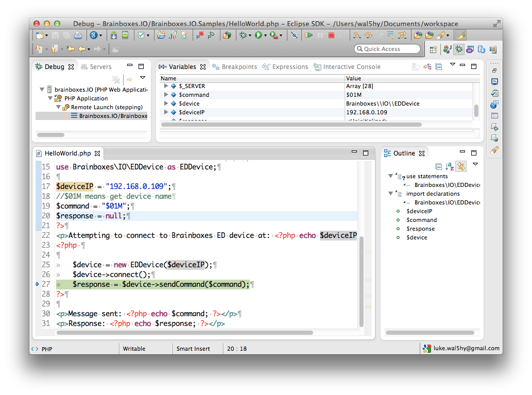Select the Step Over debug icon
The width and height of the screenshot is (532, 395).
[x=369, y=35]
